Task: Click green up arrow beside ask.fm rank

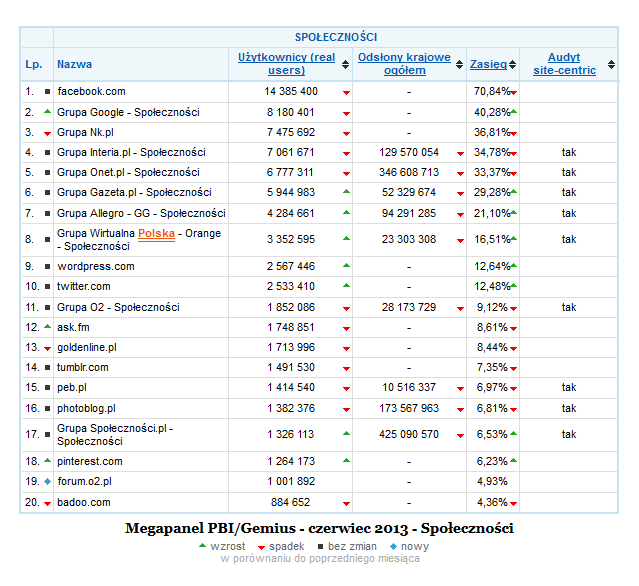Action: coord(47,326)
